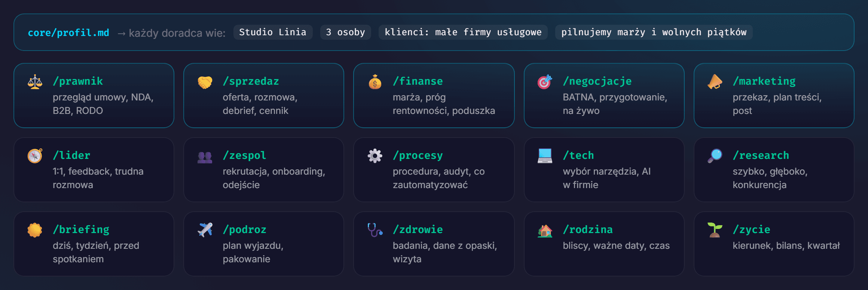Open the /prawnik command title
Image resolution: width=868 pixels, height=290 pixels.
pyautogui.click(x=78, y=81)
